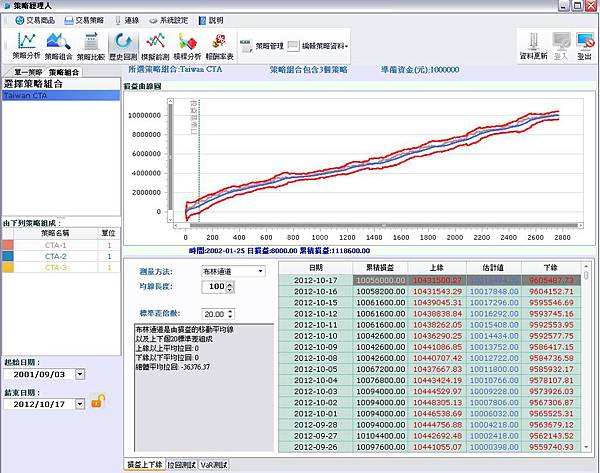Click the 登入 login icon
This screenshot has width=600, height=473.
tap(561, 46)
